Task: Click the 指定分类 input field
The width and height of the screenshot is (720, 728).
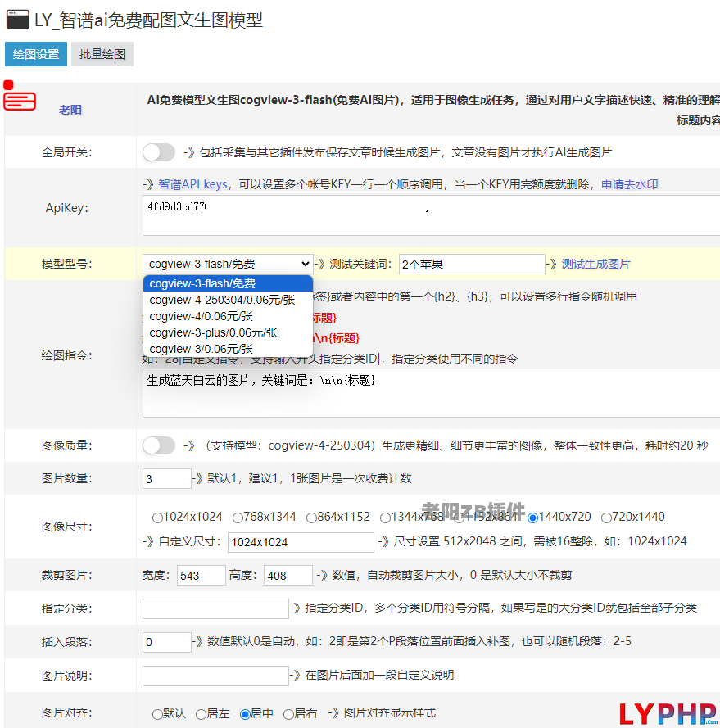Action: [x=215, y=608]
